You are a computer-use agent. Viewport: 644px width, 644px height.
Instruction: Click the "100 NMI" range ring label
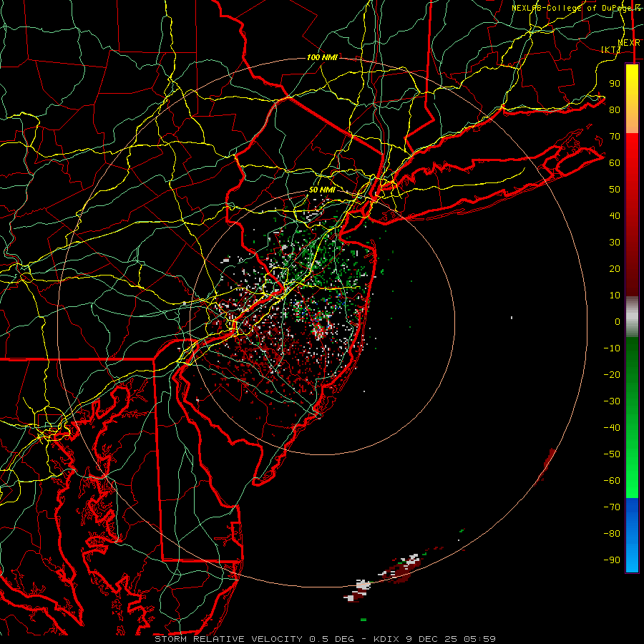point(322,57)
